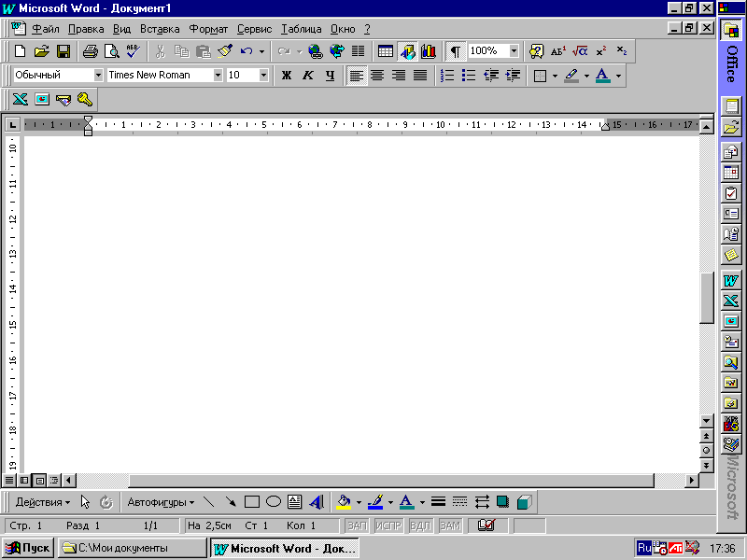The image size is (747, 560).
Task: Insert a table from the standard toolbar
Action: click(x=385, y=51)
